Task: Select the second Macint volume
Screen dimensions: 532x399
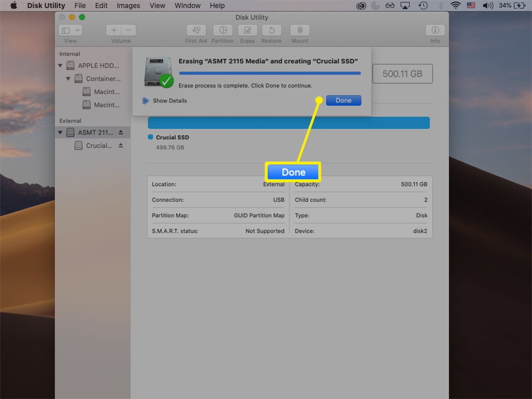Action: [x=92, y=105]
